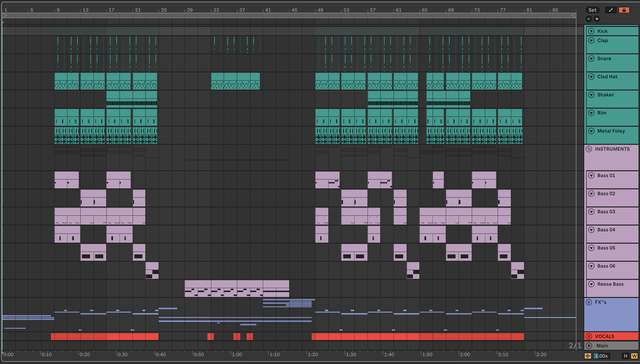
Task: Jump to next locator arrow
Action: coord(596,19)
